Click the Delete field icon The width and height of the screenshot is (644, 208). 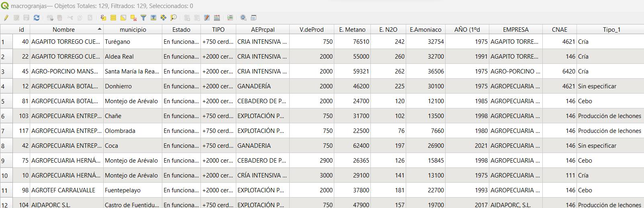click(x=197, y=18)
